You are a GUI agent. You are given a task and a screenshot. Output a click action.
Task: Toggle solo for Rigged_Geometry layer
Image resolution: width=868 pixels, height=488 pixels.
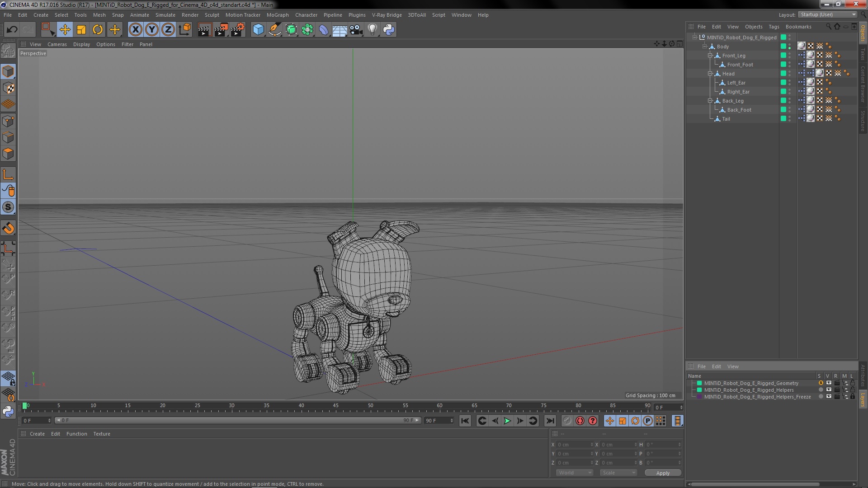821,383
